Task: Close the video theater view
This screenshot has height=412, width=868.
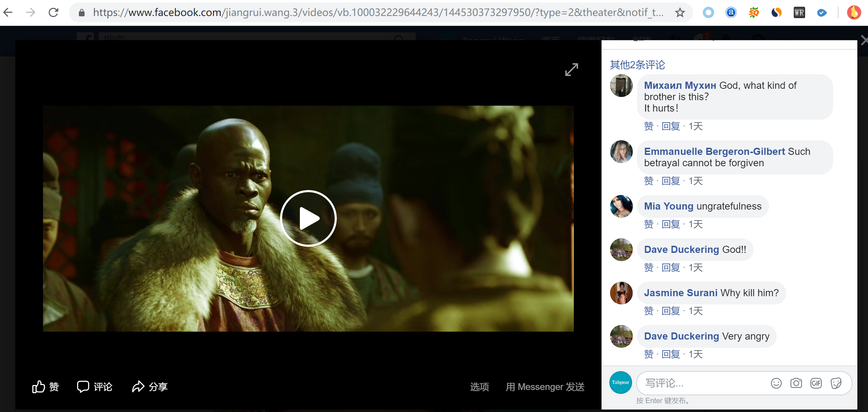Action: click(x=864, y=40)
